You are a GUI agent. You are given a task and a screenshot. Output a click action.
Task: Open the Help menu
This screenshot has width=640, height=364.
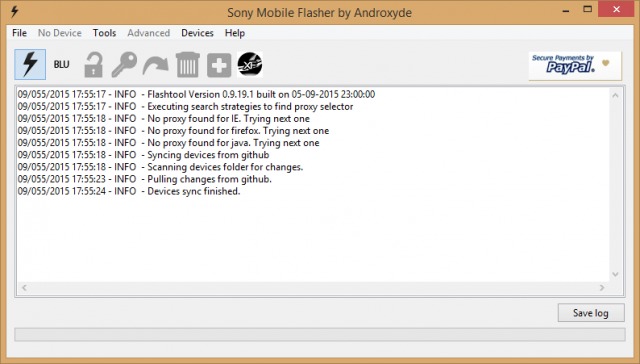[235, 33]
